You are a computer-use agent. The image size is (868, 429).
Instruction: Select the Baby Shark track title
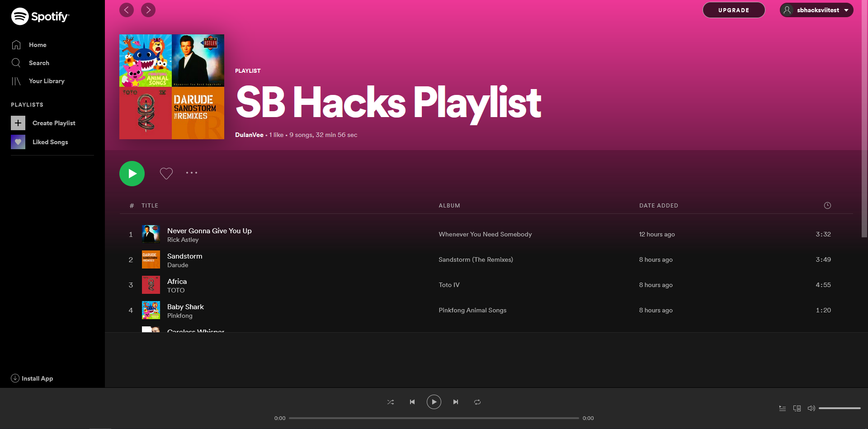185,306
